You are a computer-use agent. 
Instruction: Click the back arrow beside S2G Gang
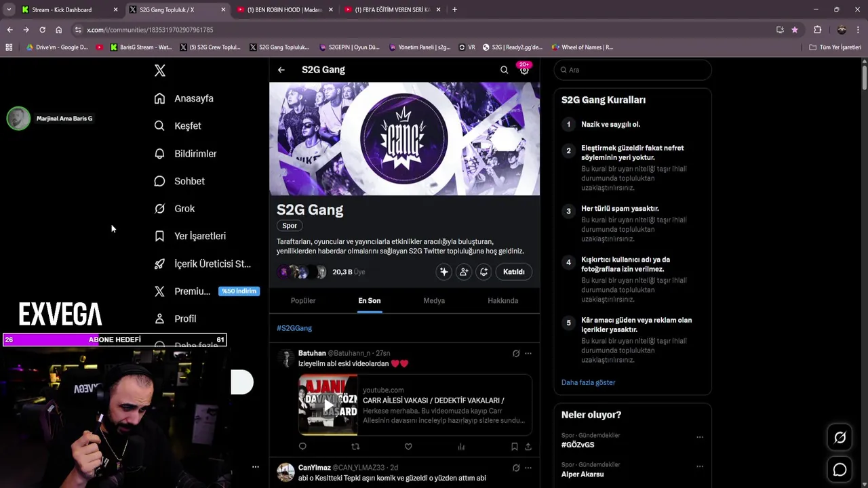[x=281, y=70]
